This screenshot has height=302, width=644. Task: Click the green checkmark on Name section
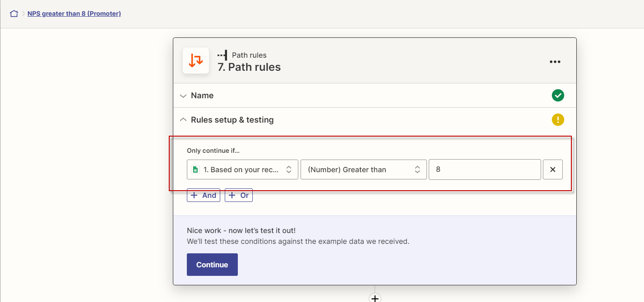[x=558, y=95]
